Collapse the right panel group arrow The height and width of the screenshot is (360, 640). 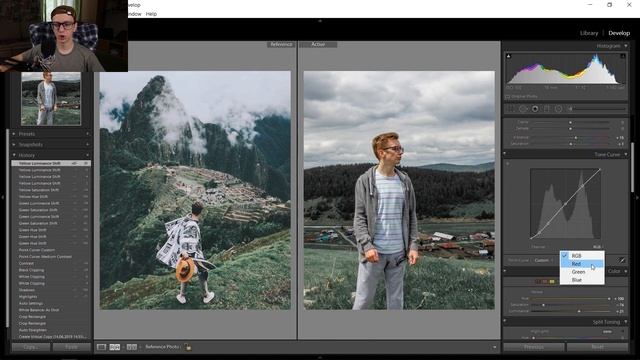tap(637, 198)
